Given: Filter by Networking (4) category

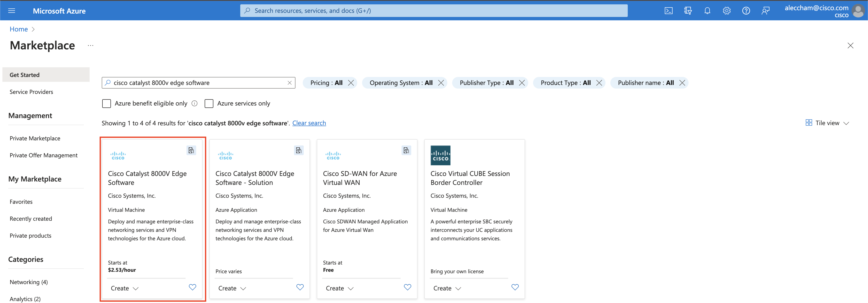Looking at the screenshot, I should click(x=29, y=282).
